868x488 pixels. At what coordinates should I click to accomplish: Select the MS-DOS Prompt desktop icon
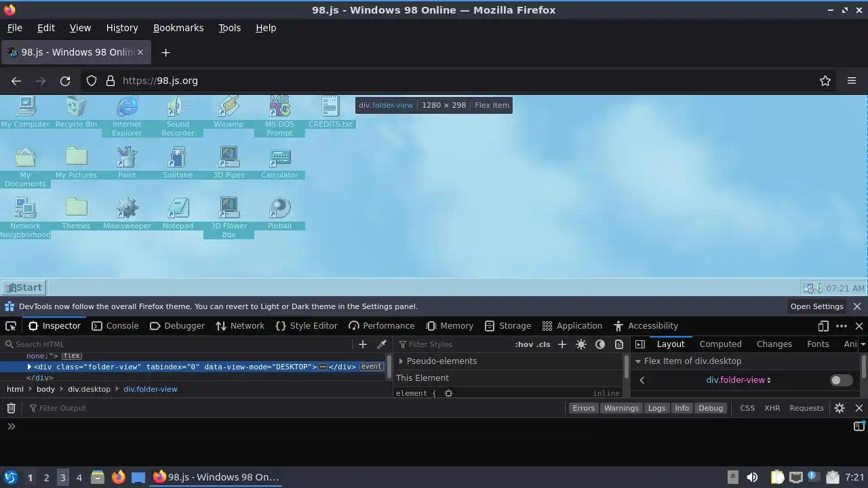(279, 116)
